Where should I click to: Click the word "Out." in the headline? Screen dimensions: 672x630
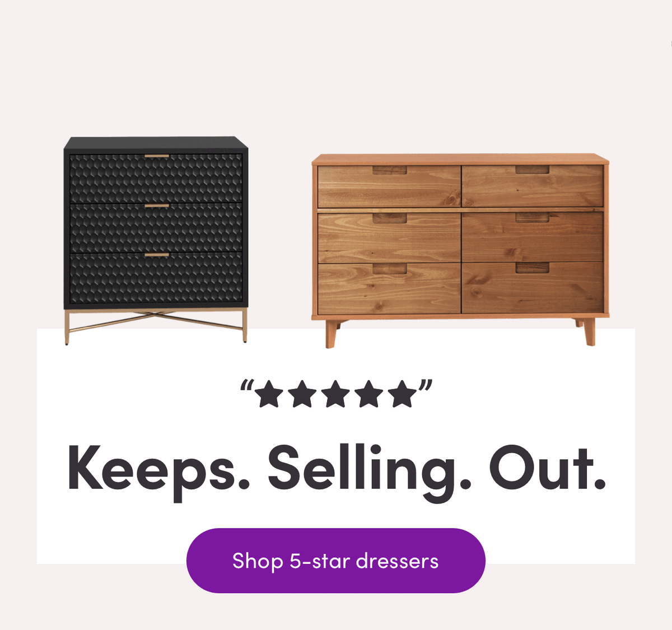pos(548,468)
